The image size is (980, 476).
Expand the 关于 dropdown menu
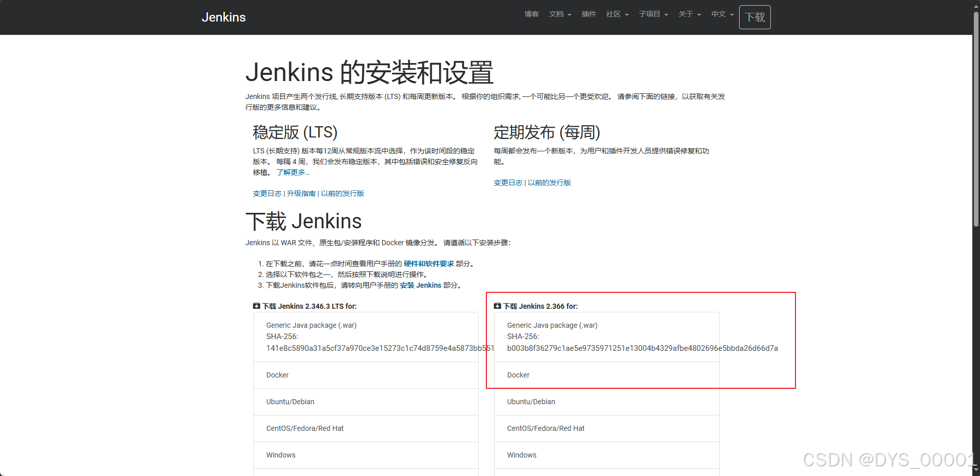[x=689, y=14]
